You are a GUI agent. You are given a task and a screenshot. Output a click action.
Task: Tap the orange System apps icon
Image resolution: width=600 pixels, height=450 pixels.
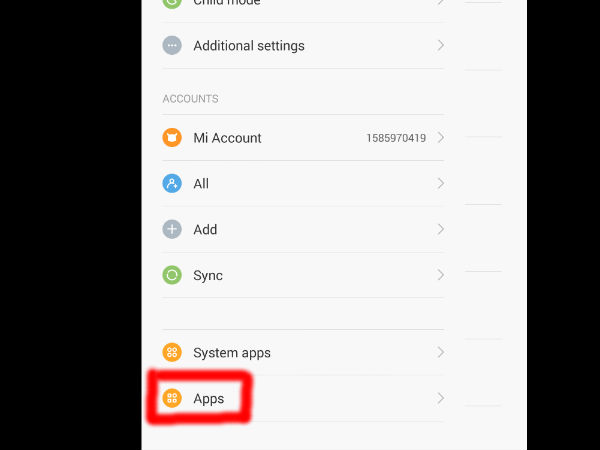pyautogui.click(x=172, y=352)
